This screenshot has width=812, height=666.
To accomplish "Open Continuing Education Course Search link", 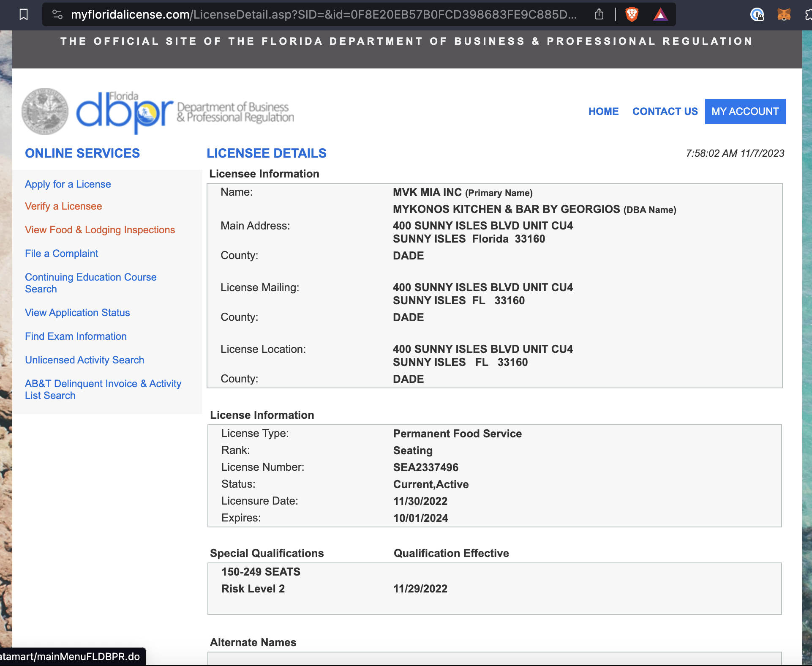I will point(91,283).
